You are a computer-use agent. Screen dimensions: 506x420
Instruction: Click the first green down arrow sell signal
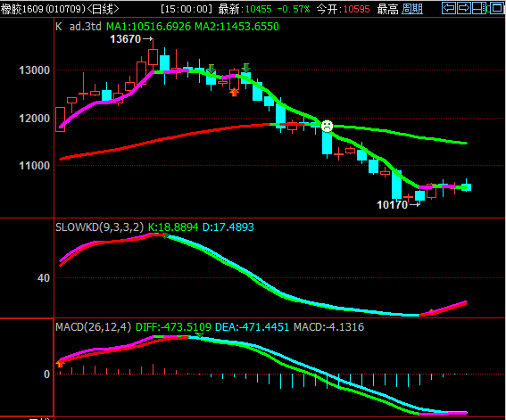[x=211, y=69]
